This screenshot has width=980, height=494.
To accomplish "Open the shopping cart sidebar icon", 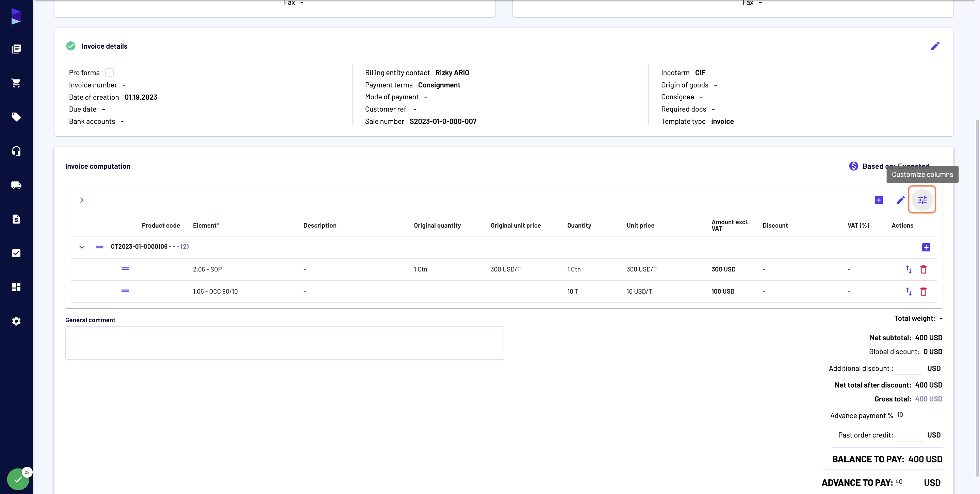I will point(16,83).
